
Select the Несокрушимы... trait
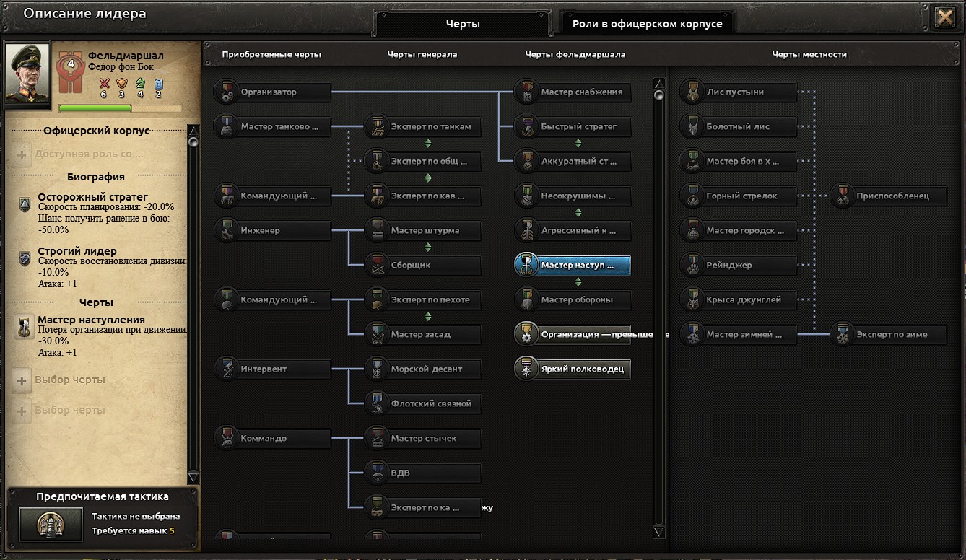573,196
